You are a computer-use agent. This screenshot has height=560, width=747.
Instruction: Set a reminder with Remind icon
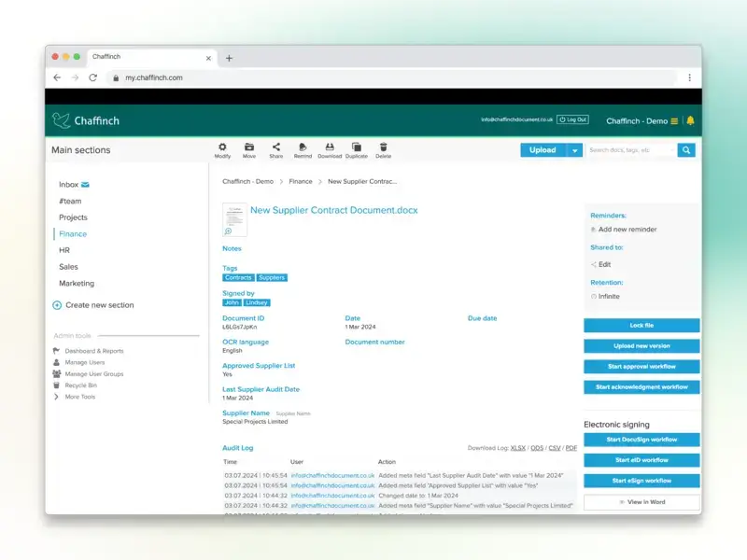[303, 147]
